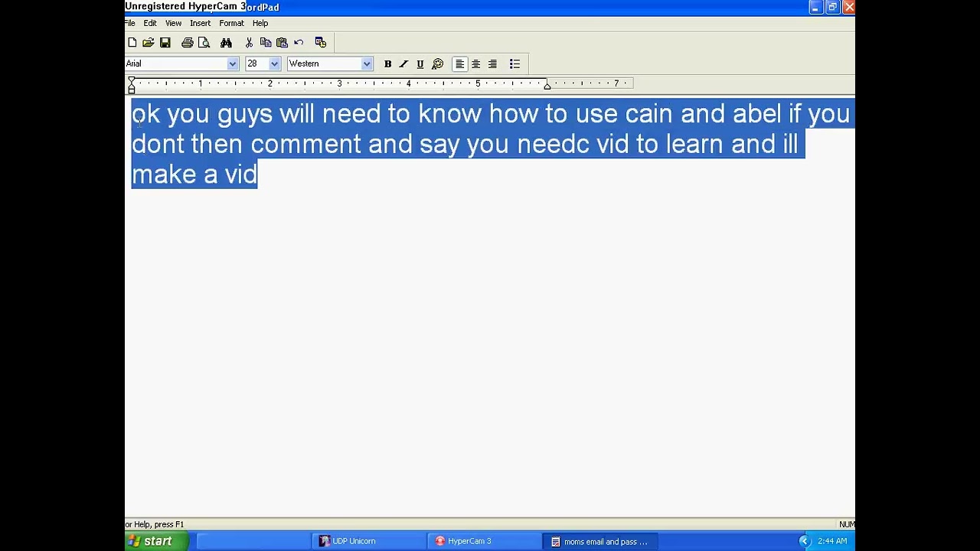Create a new document with New icon
Screen dimensions: 980x551
tap(132, 43)
